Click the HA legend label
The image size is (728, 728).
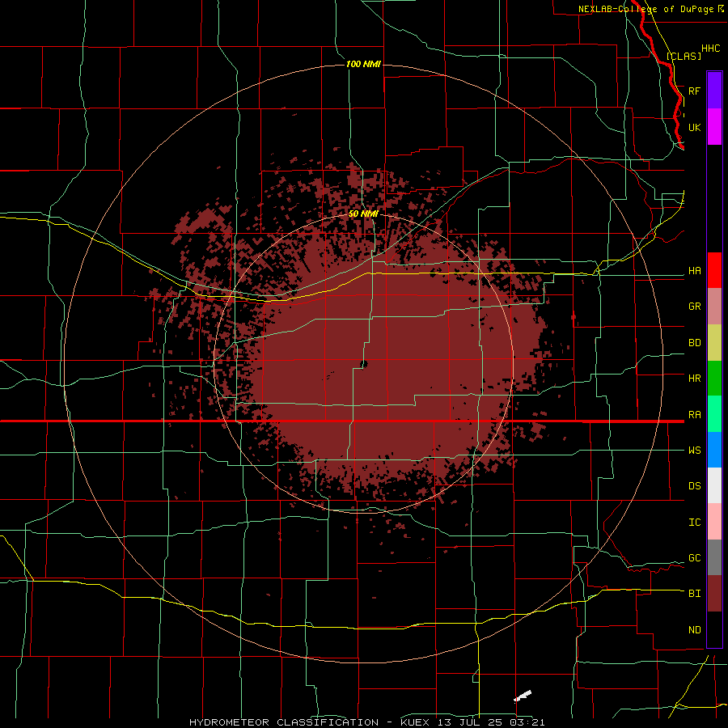pyautogui.click(x=694, y=270)
